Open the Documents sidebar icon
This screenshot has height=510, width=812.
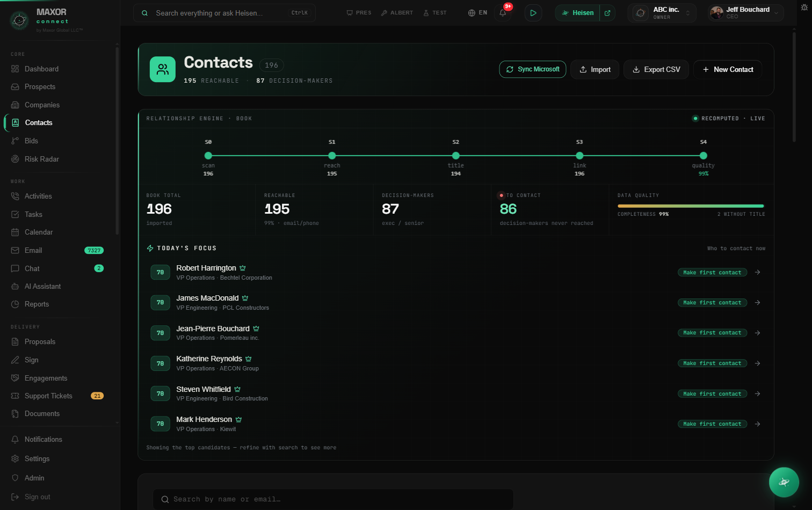point(15,413)
